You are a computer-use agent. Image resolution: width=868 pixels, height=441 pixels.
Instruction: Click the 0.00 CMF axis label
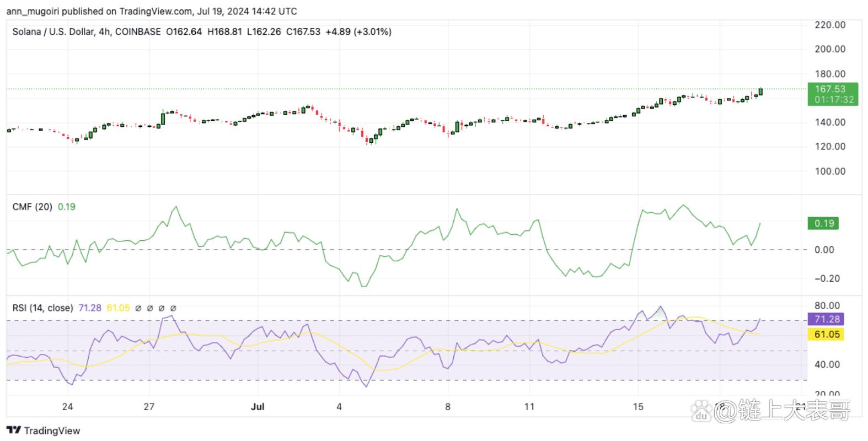(824, 250)
